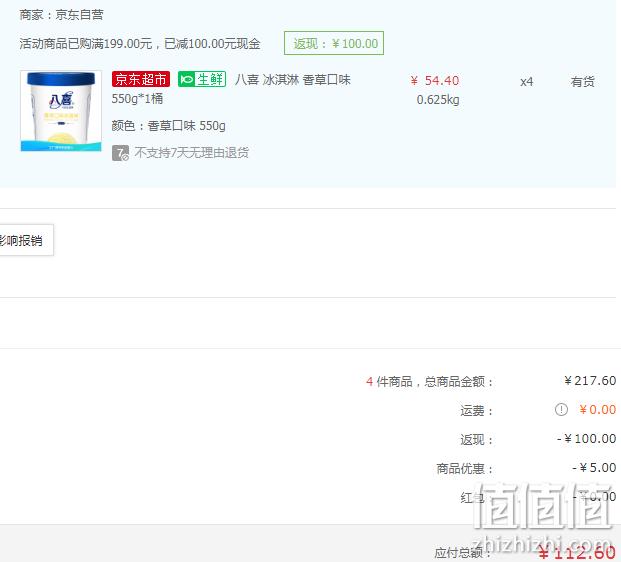Click the 总商品金额 label
The height and width of the screenshot is (562, 621).
458,382
